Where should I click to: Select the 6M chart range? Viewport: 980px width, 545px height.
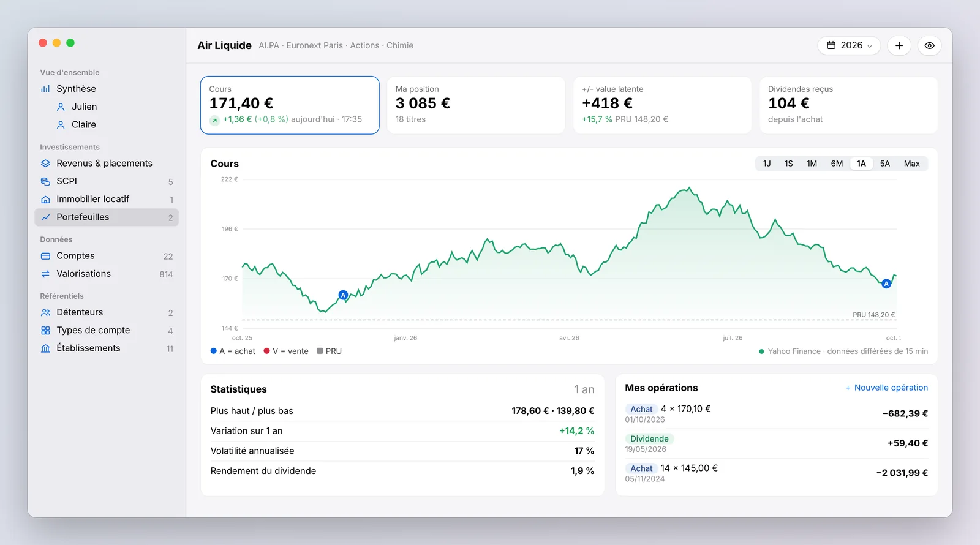[x=837, y=163]
